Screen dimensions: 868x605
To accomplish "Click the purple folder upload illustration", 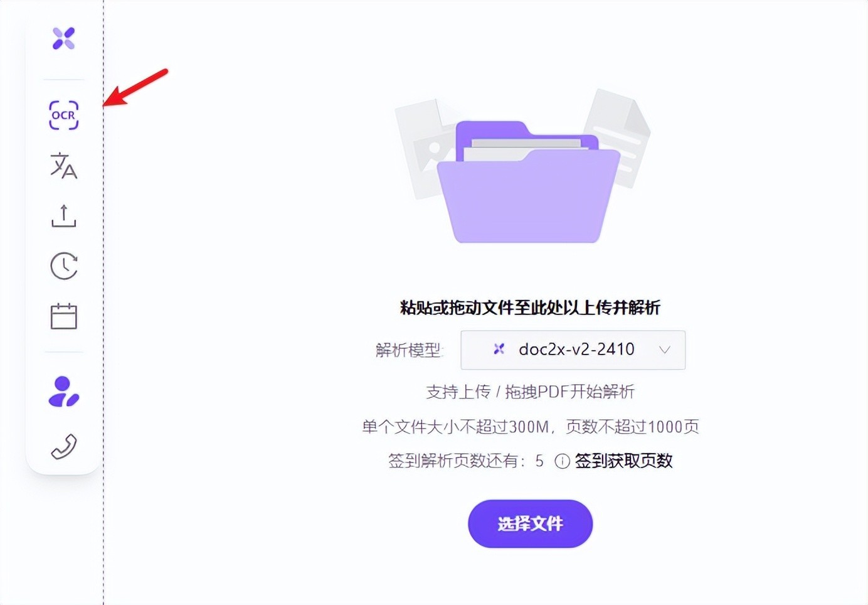I will coord(529,182).
